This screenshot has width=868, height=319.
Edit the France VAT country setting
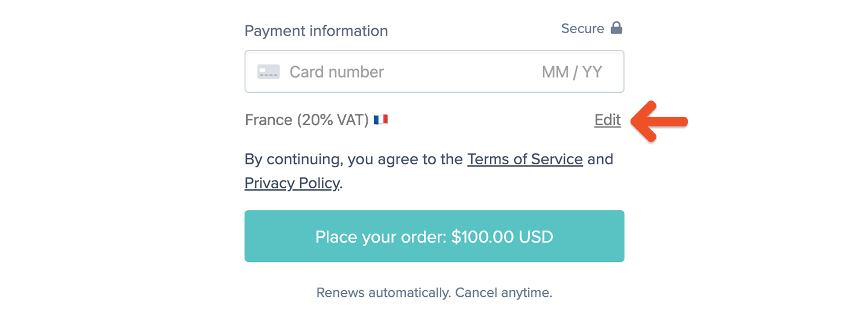[608, 120]
